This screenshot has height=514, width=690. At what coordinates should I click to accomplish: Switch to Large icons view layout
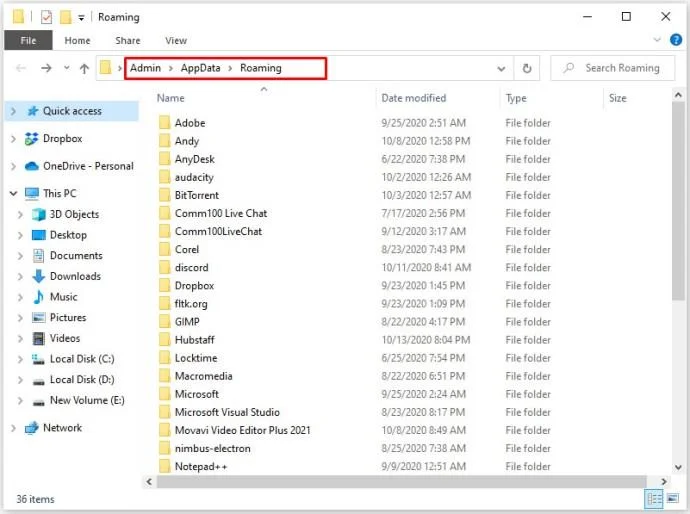tap(673, 499)
